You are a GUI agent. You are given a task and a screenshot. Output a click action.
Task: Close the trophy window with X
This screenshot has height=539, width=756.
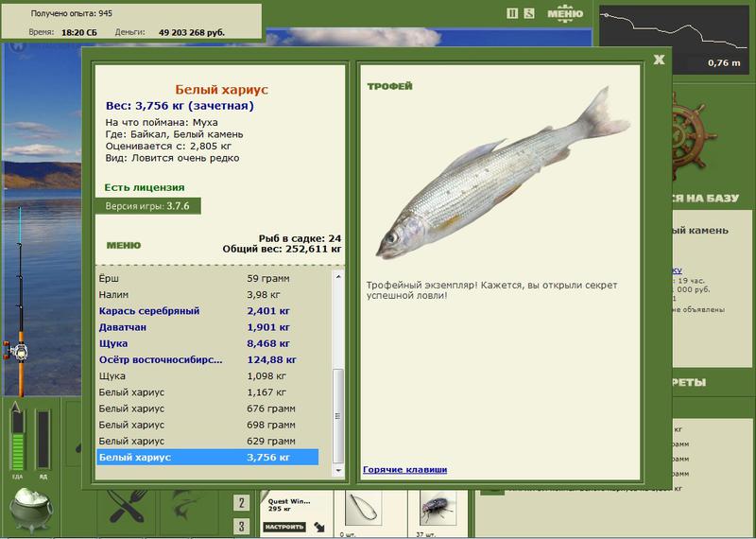click(659, 60)
